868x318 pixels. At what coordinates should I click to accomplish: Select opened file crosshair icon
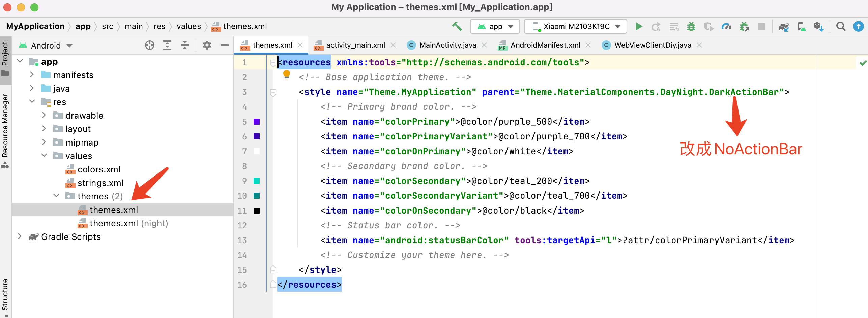tap(149, 45)
